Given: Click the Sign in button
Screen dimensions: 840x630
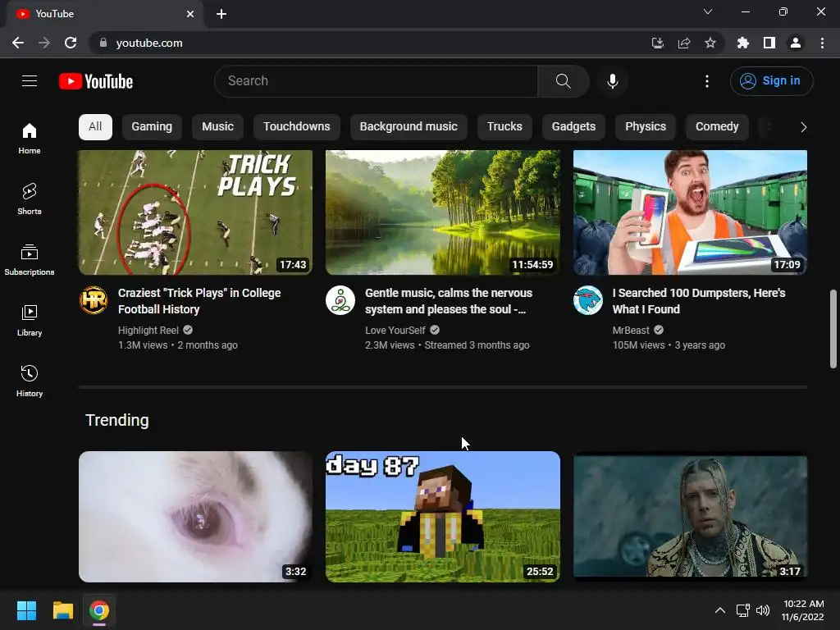Looking at the screenshot, I should click(771, 81).
